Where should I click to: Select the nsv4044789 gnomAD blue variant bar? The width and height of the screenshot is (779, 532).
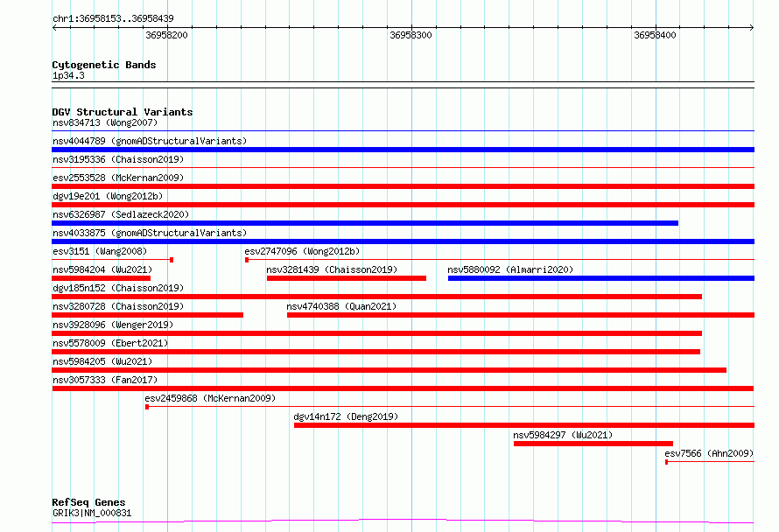pos(403,150)
